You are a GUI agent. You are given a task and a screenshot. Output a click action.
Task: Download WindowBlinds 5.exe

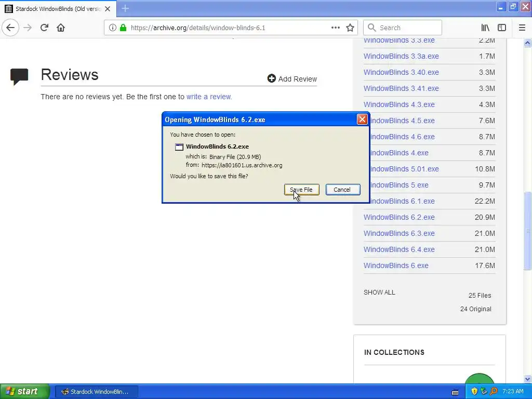(400, 185)
